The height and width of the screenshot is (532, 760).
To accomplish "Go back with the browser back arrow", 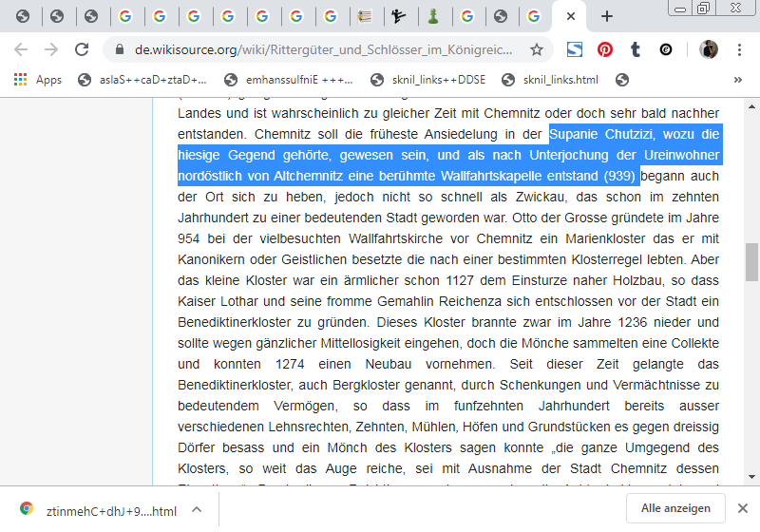I will point(21,49).
